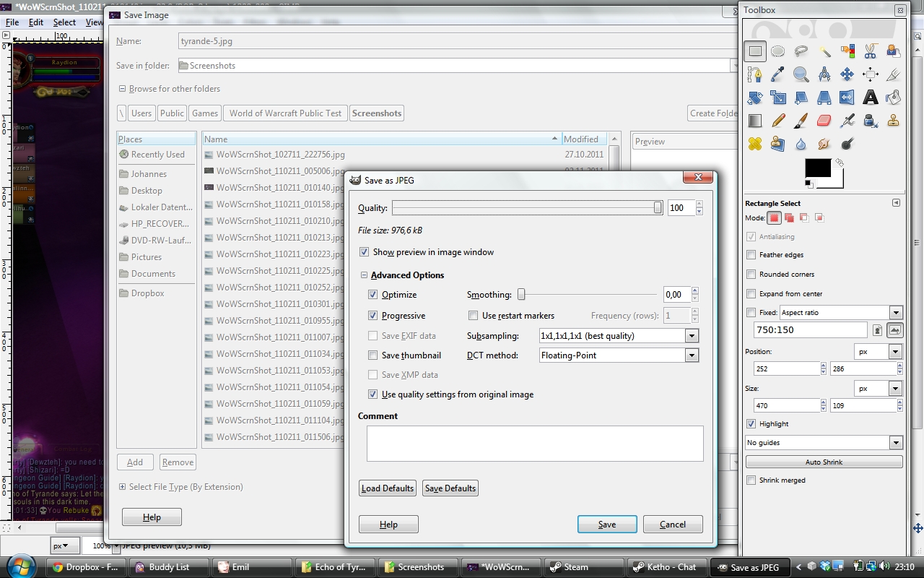Disable the Progressive checkbox

click(373, 316)
